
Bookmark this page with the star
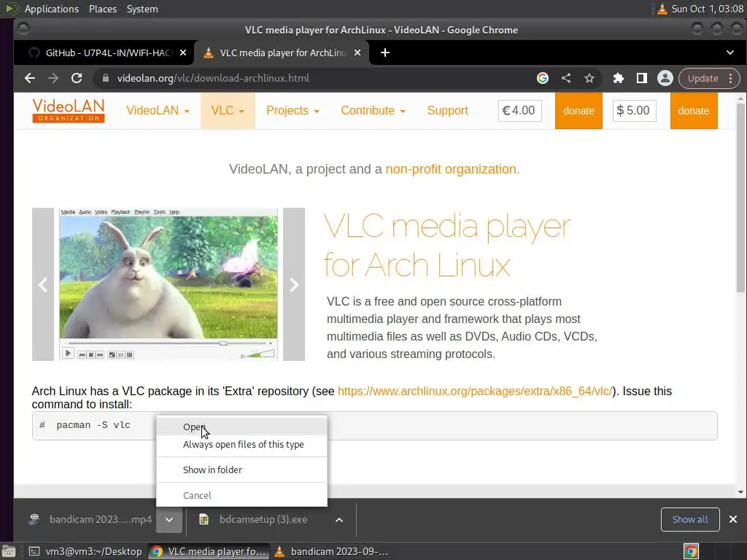click(x=589, y=78)
